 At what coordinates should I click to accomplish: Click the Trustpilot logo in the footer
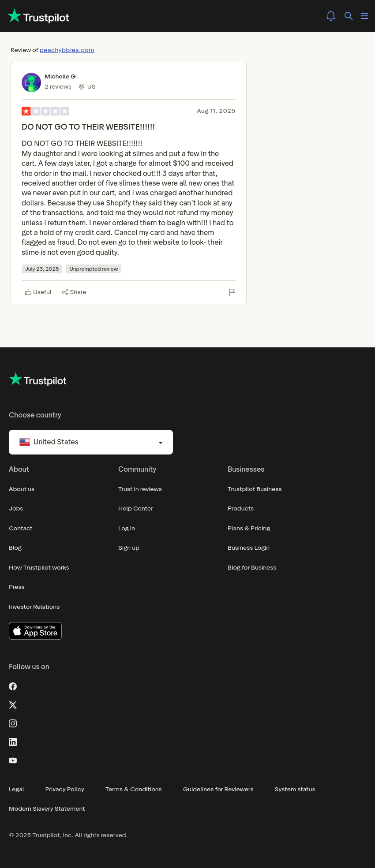tap(38, 380)
